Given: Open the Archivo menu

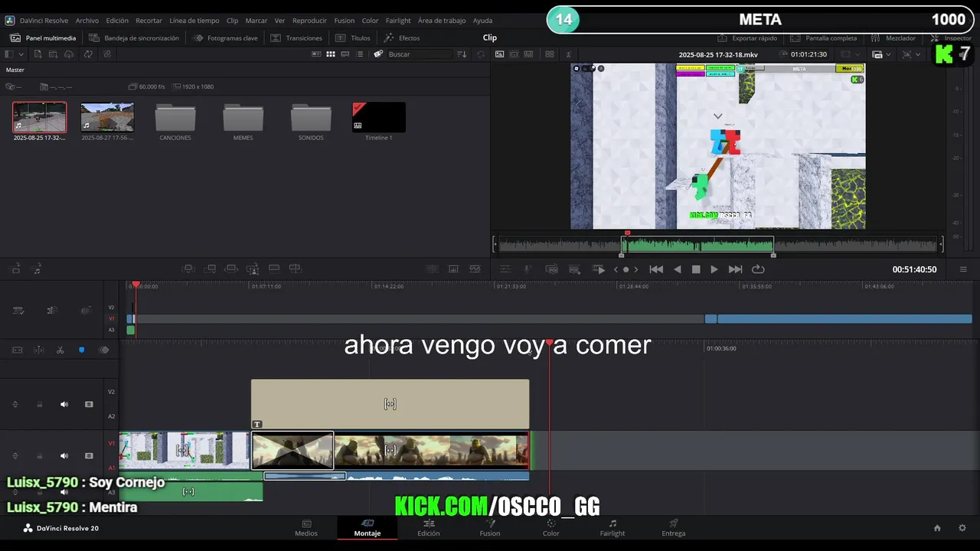Looking at the screenshot, I should (87, 21).
